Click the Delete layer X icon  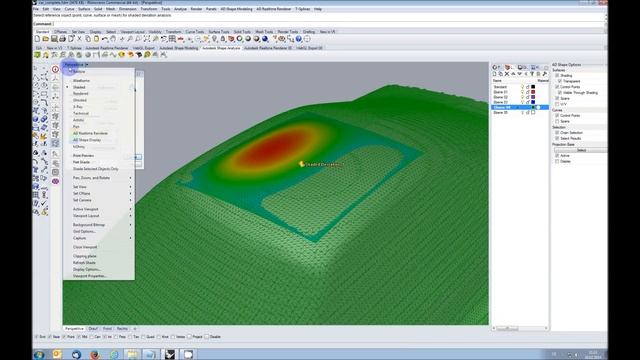coord(507,74)
